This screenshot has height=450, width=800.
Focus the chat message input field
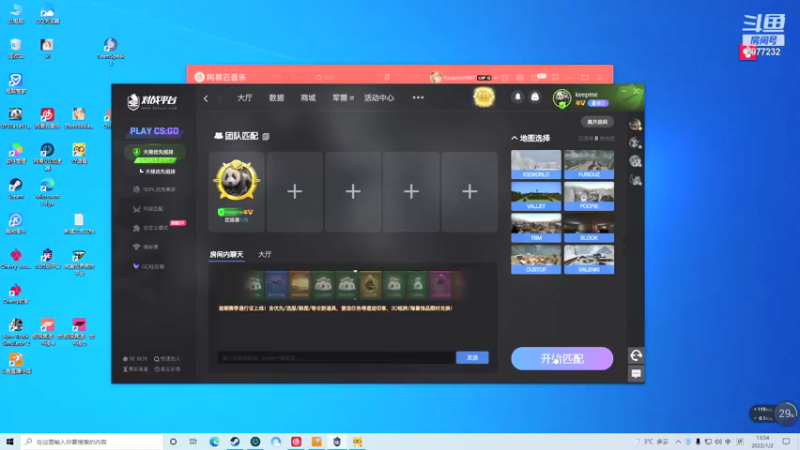tap(336, 358)
